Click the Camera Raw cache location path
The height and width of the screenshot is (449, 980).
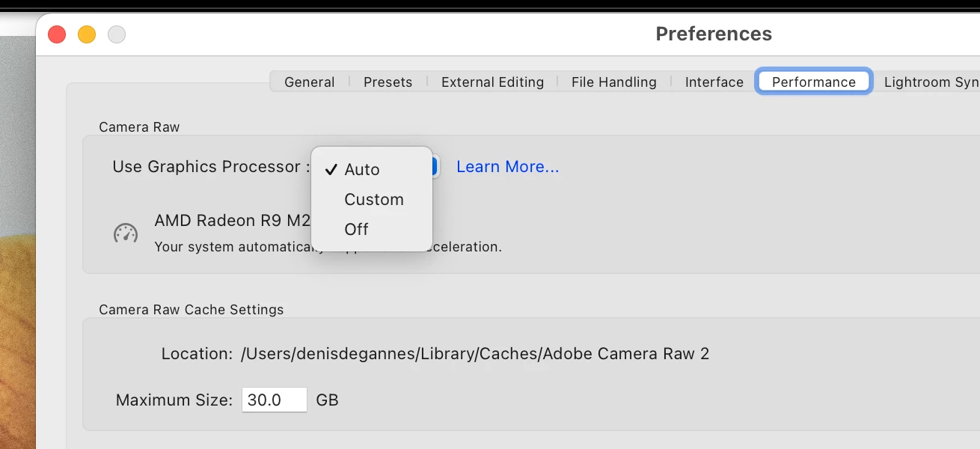pos(474,354)
